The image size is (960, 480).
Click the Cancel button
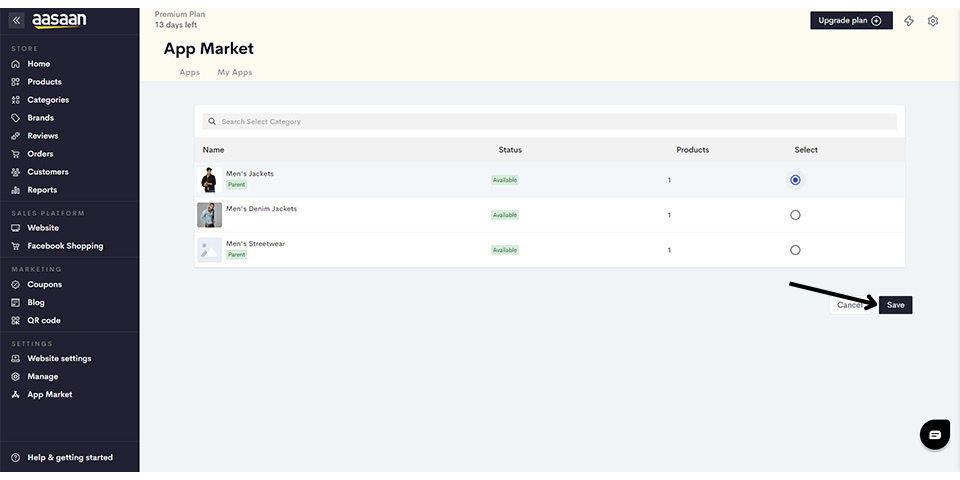(x=850, y=305)
